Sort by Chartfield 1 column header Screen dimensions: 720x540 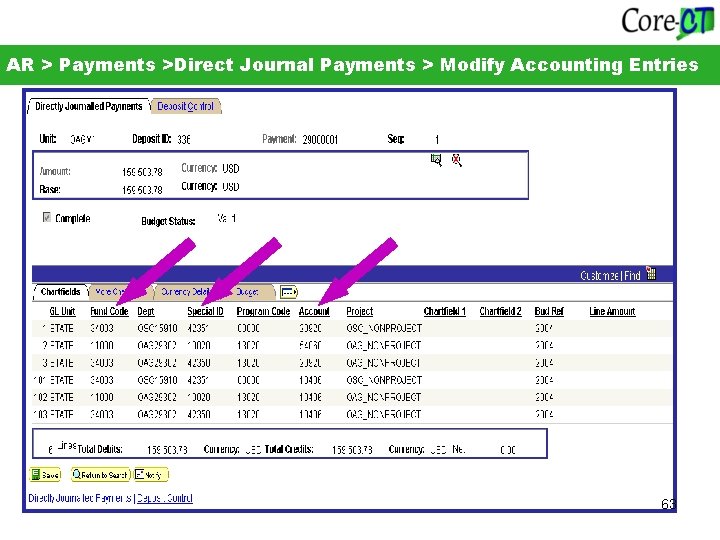click(x=444, y=311)
